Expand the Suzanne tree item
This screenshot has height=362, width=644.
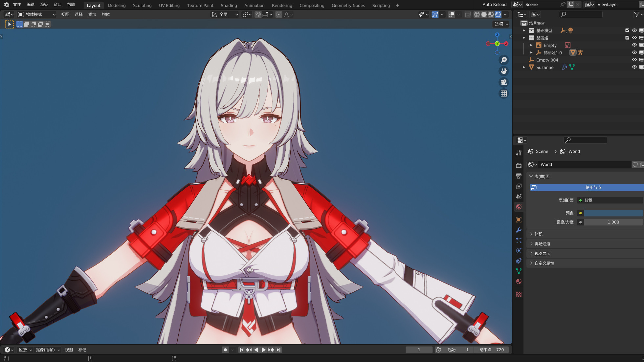[x=524, y=67]
